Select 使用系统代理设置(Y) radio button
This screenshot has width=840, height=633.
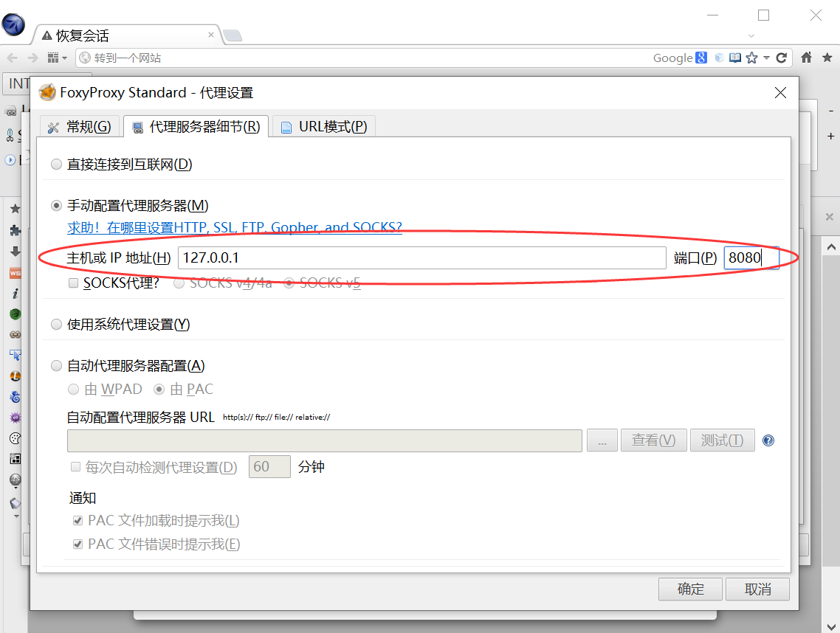[x=56, y=324]
